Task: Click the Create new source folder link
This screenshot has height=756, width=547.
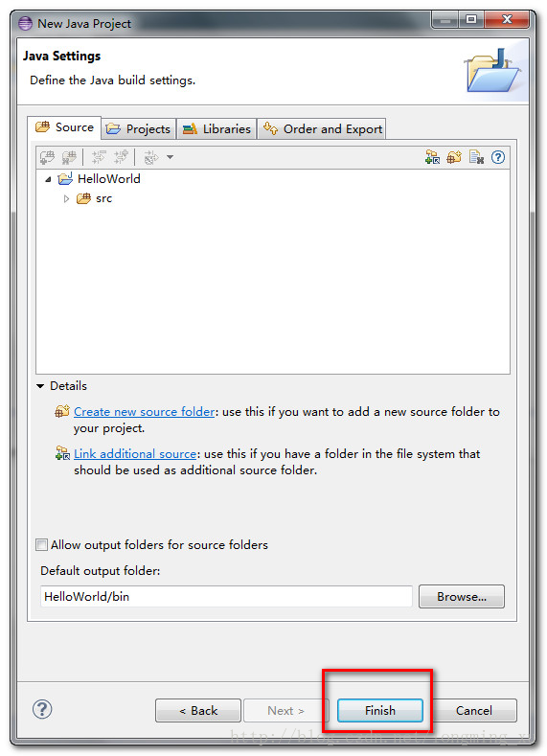Action: tap(144, 411)
